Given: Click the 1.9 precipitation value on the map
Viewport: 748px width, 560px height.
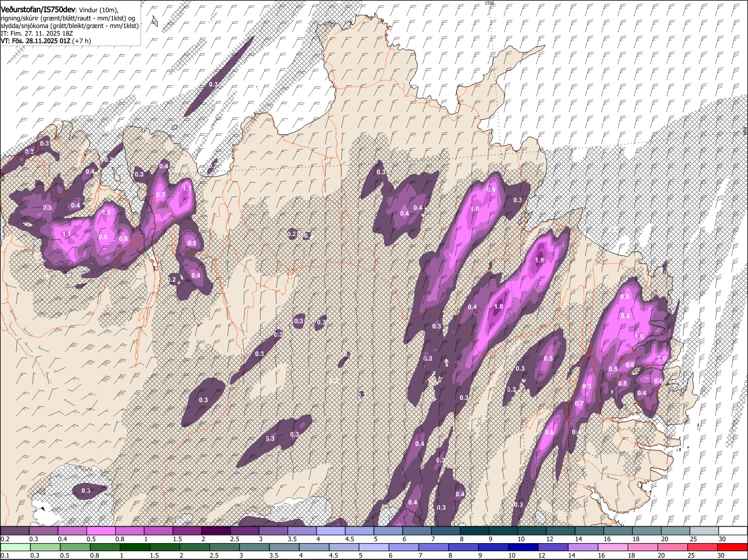Looking at the screenshot, I should 539,260.
